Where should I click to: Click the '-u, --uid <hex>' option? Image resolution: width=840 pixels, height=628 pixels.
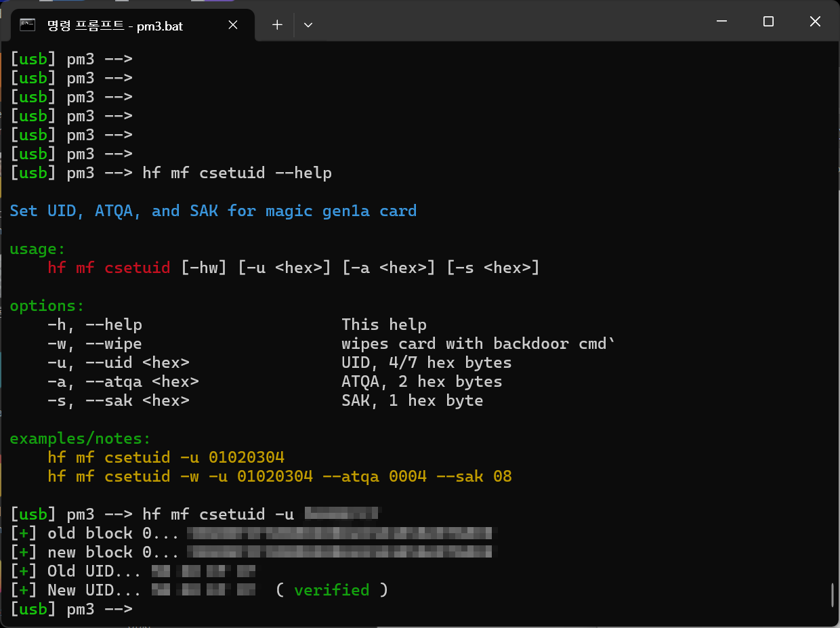pos(119,362)
